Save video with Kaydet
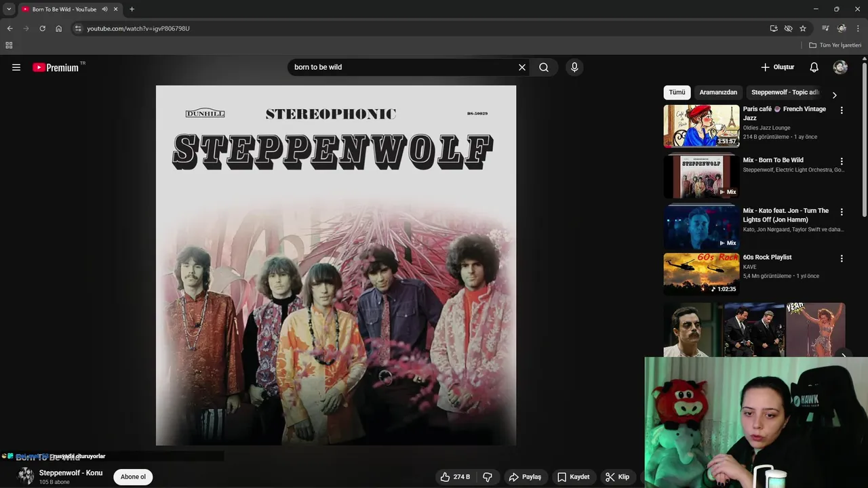868x488 pixels. [x=573, y=477]
